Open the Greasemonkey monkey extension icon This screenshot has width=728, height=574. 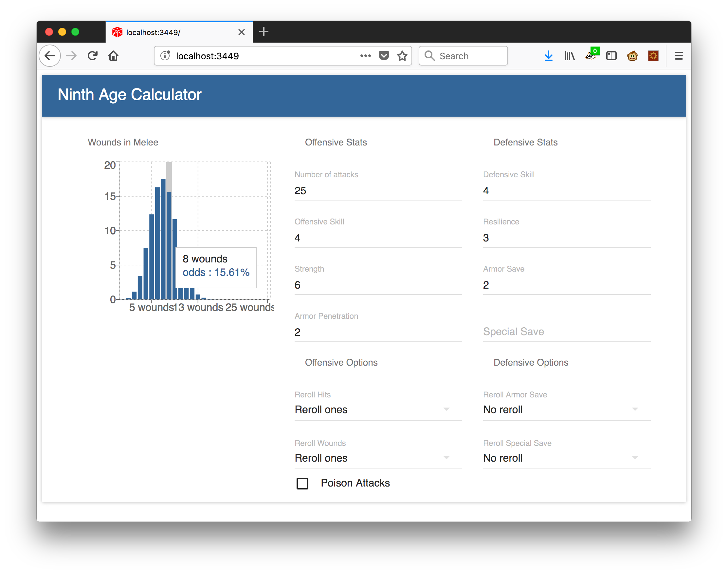[632, 56]
